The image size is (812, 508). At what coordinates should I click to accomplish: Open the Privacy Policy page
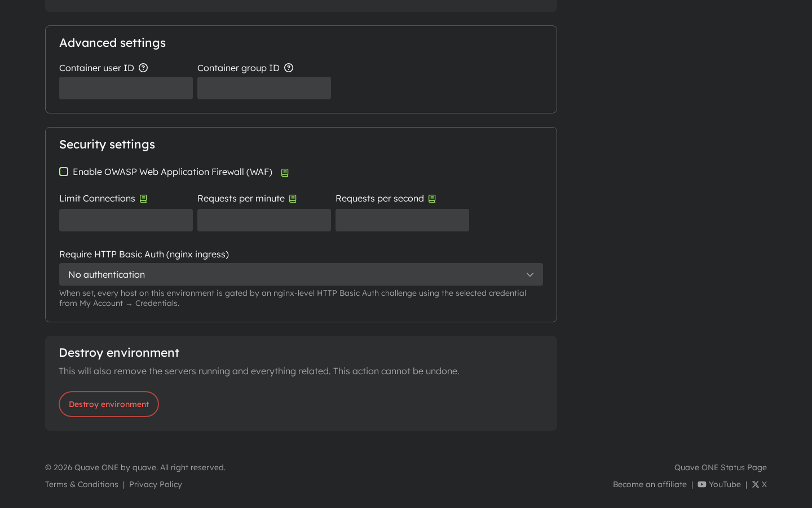(155, 484)
